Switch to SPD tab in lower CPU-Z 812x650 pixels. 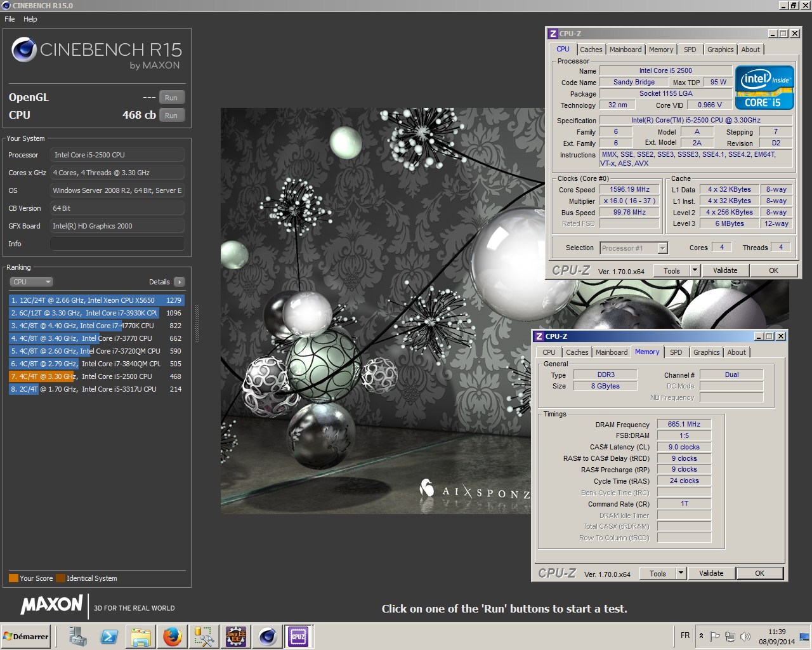pyautogui.click(x=676, y=352)
